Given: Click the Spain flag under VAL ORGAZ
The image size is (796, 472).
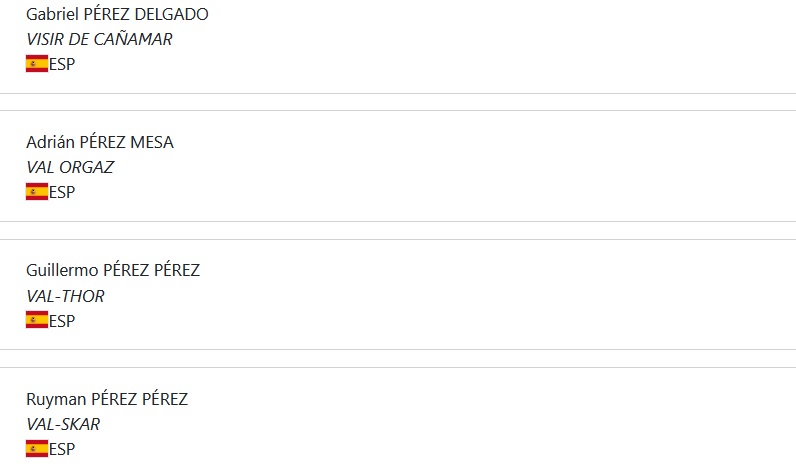Looking at the screenshot, I should 37,192.
